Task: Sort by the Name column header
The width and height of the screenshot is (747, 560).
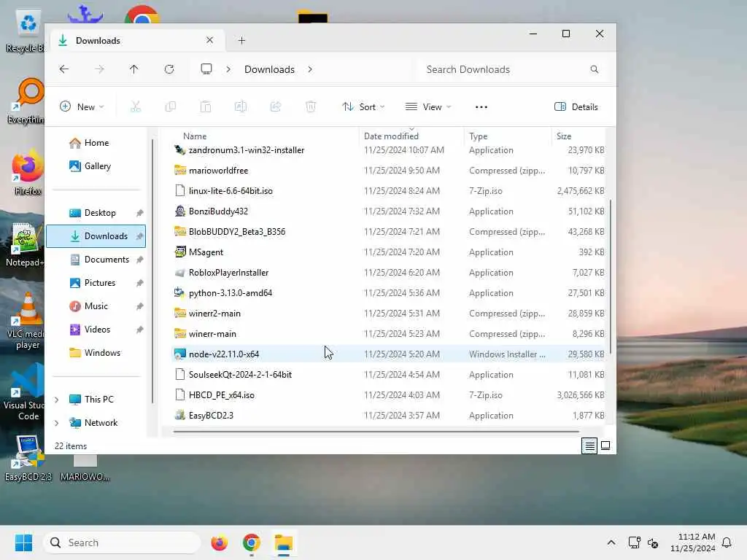Action: click(x=195, y=136)
